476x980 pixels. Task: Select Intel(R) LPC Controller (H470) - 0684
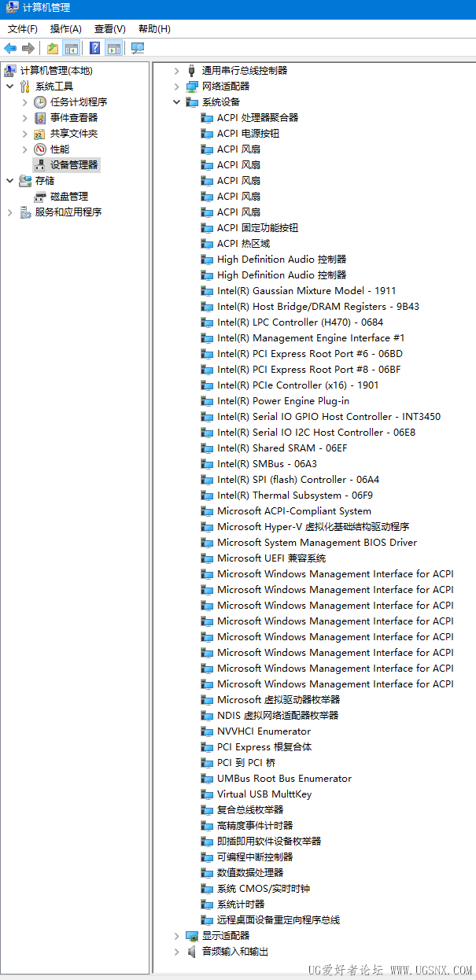click(301, 322)
